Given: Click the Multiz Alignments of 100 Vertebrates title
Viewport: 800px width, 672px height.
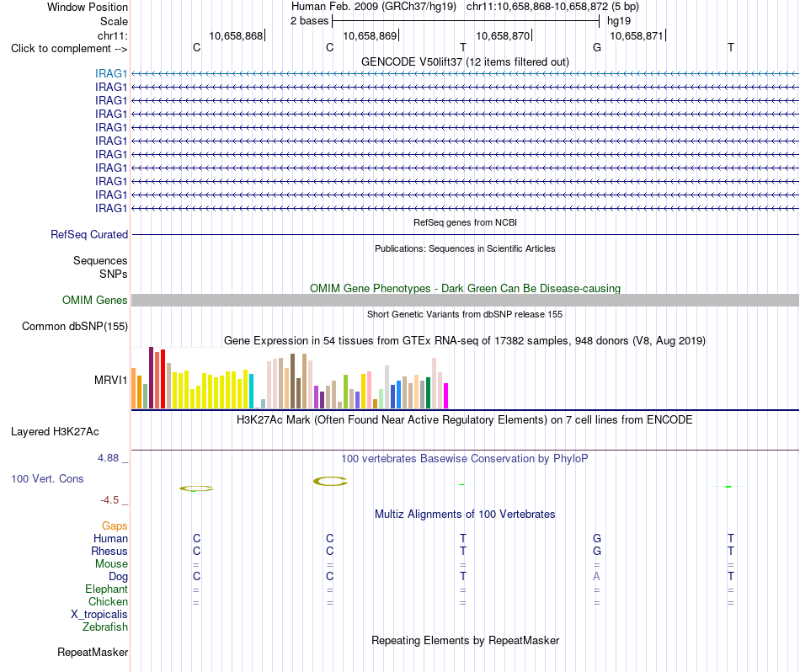Looking at the screenshot, I should (x=465, y=514).
